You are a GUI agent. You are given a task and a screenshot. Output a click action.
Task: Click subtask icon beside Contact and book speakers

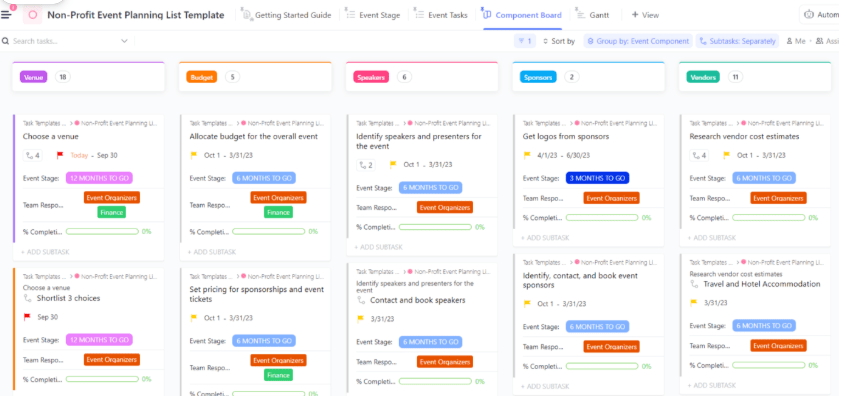point(361,300)
